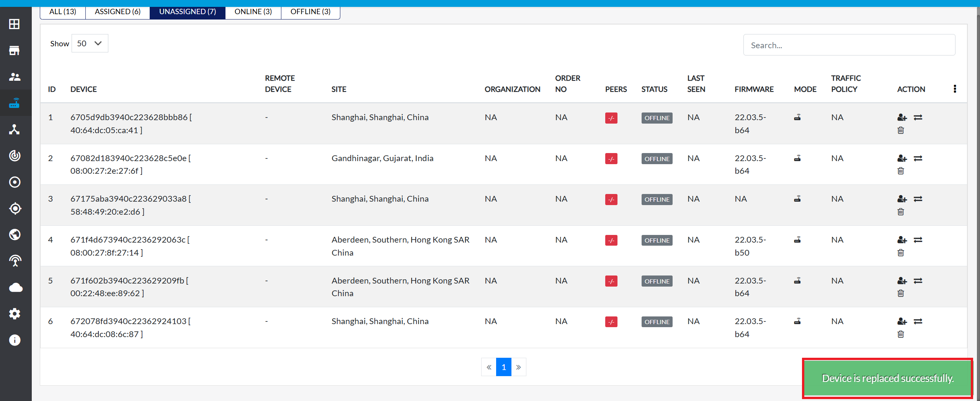Open the cloud icon in sidebar
This screenshot has height=401, width=980.
click(x=15, y=287)
